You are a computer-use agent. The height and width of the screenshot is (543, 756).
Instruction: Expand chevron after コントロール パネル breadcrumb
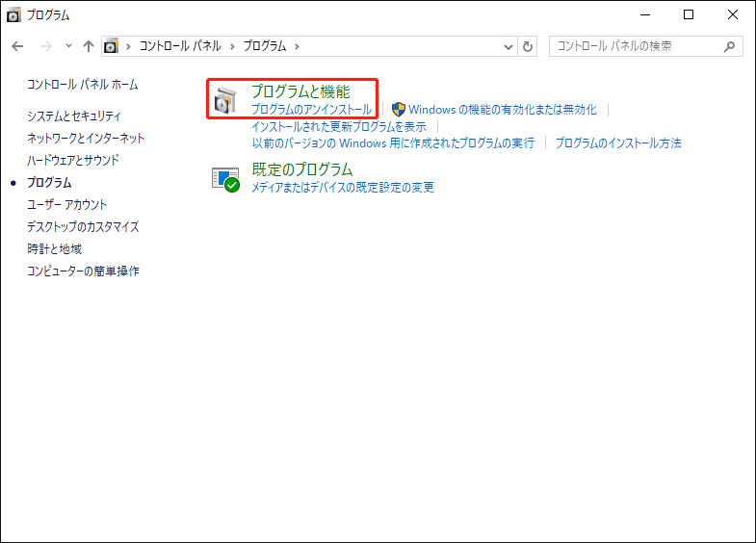(x=232, y=46)
